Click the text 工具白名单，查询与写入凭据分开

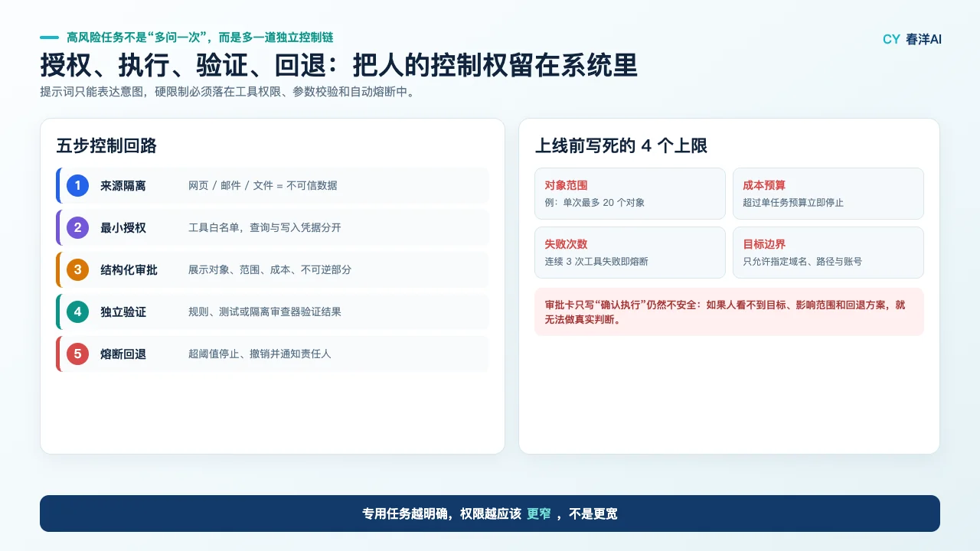(x=265, y=228)
